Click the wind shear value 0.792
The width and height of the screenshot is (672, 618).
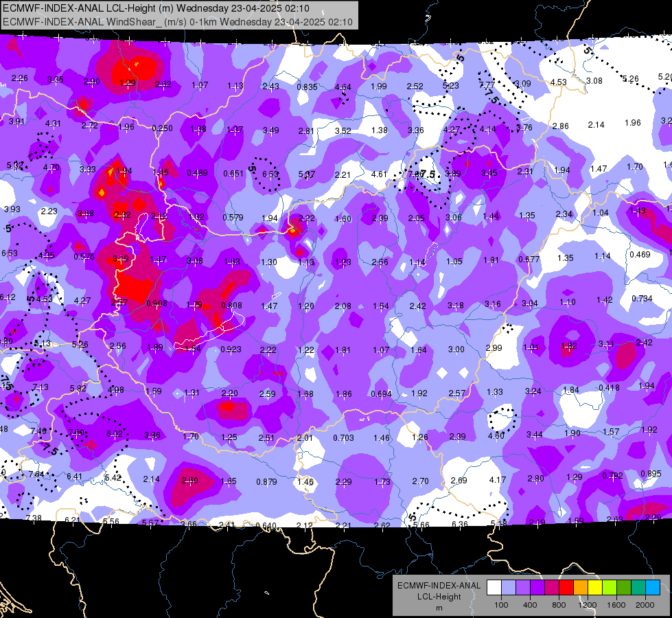(612, 476)
